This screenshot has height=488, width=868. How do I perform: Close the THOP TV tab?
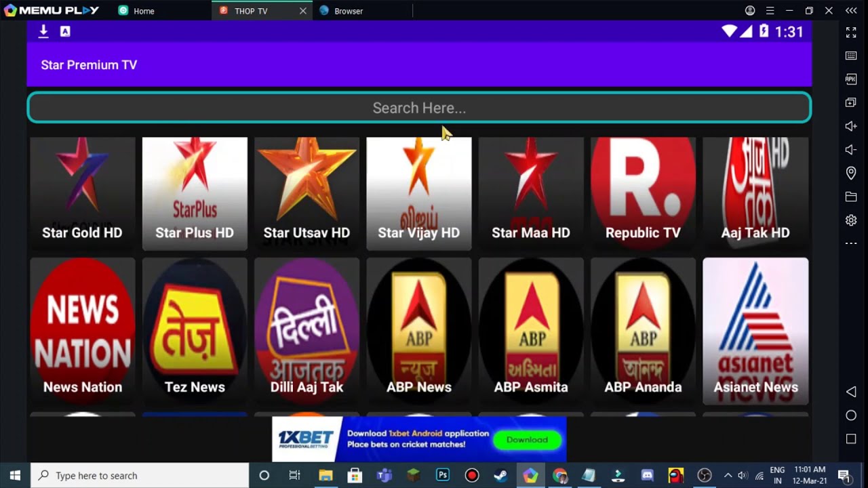click(303, 11)
